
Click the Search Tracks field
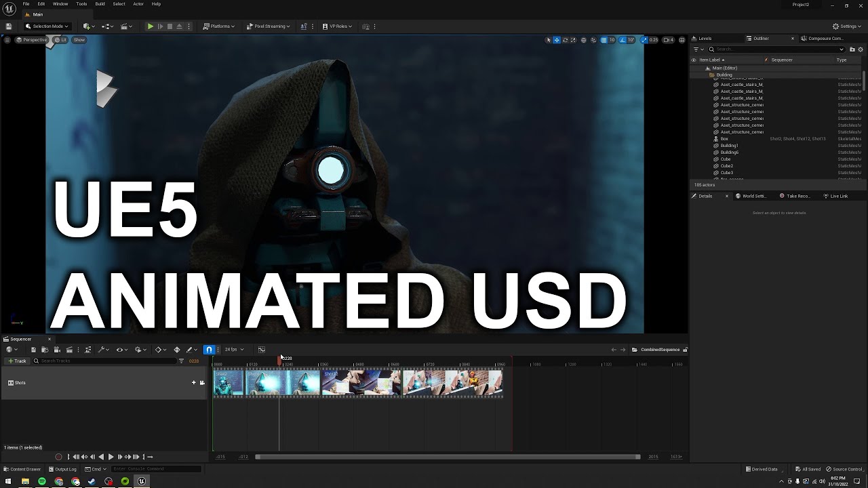coord(105,361)
